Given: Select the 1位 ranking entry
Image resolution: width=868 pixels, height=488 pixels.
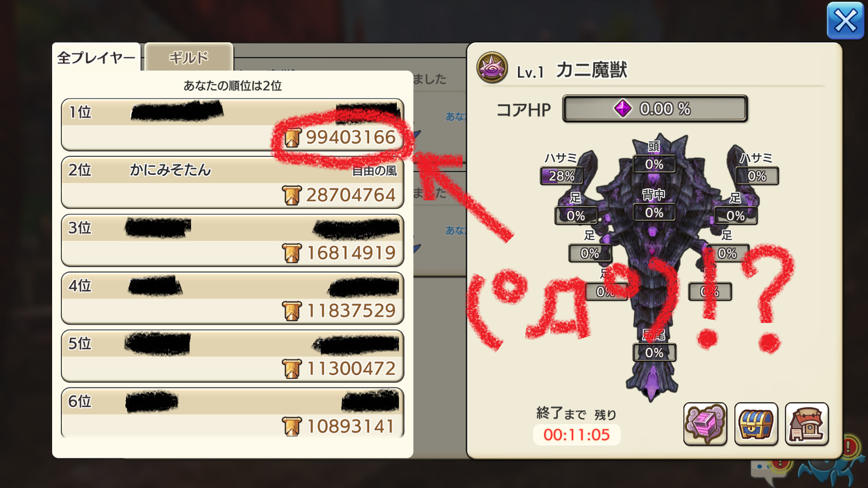Looking at the screenshot, I should [233, 124].
